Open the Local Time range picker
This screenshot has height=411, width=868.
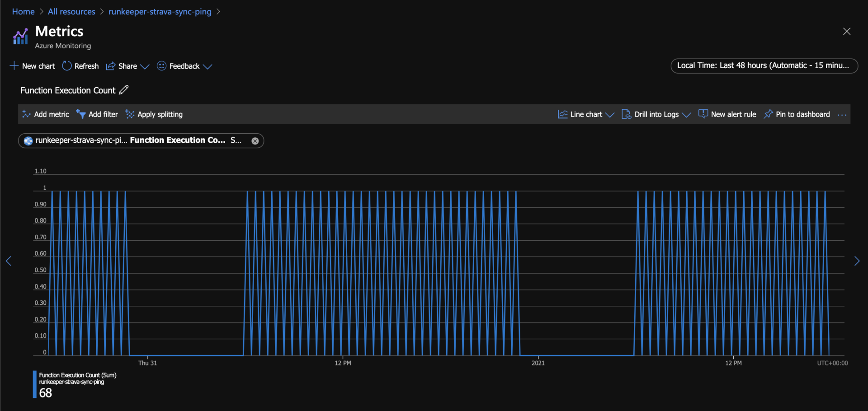(x=764, y=65)
